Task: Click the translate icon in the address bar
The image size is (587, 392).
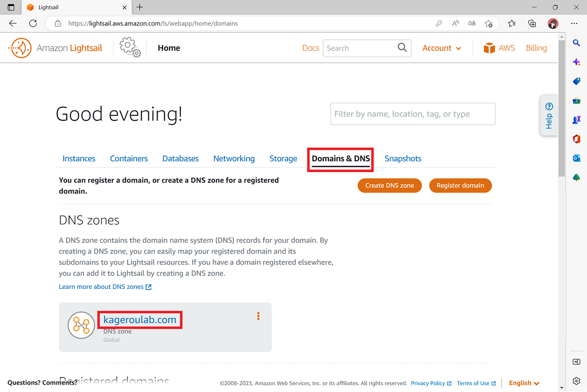Action: 471,23
